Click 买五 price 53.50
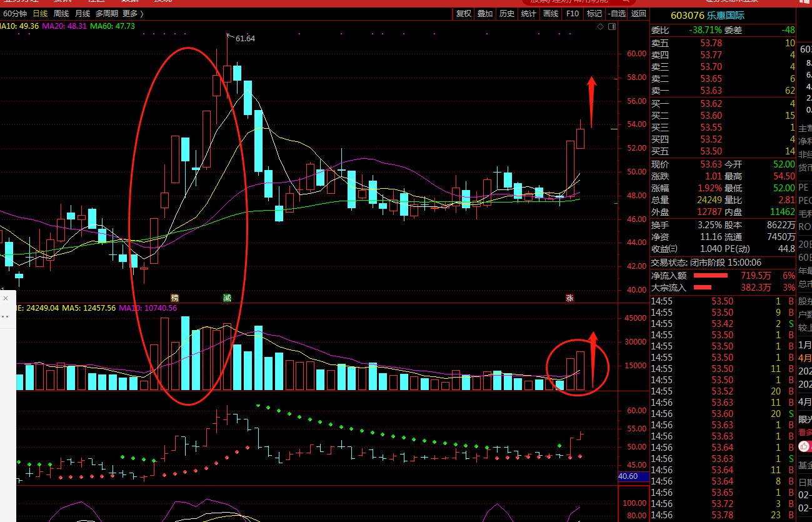 pyautogui.click(x=711, y=151)
